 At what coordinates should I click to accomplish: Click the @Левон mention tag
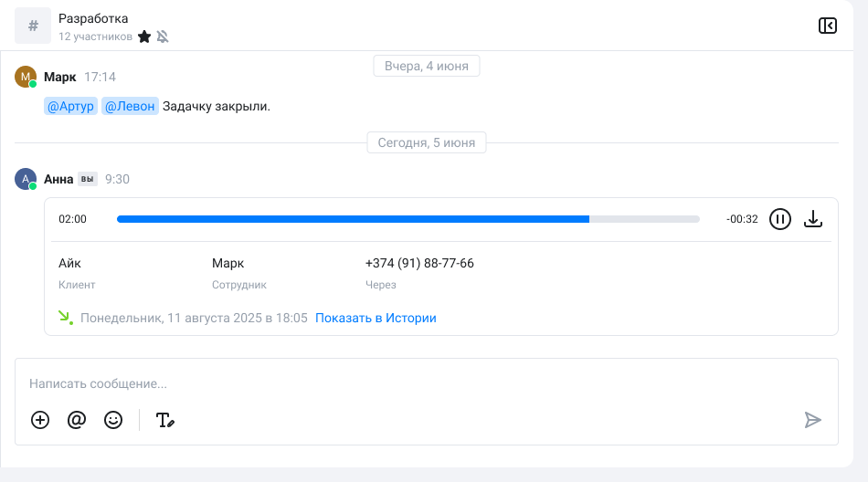(130, 107)
